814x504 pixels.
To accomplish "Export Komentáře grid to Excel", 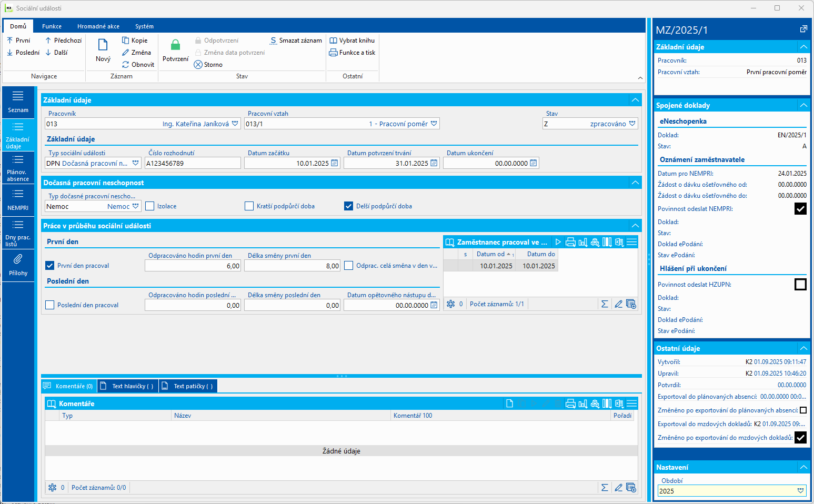I will pos(619,404).
